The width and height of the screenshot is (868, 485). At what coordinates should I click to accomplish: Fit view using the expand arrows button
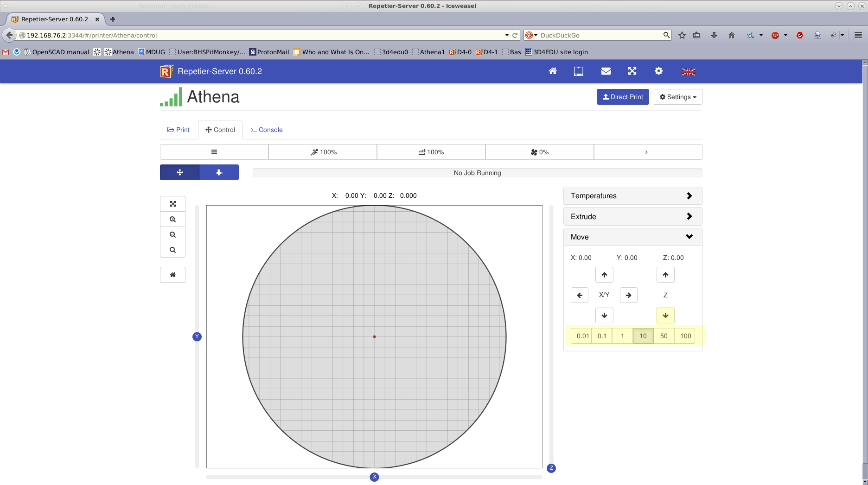(172, 204)
